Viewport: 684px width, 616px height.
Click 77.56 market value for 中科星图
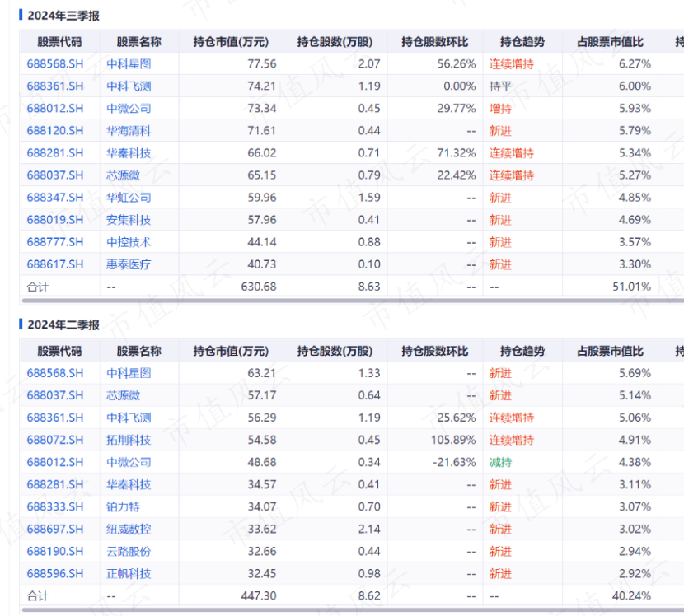[x=262, y=64]
